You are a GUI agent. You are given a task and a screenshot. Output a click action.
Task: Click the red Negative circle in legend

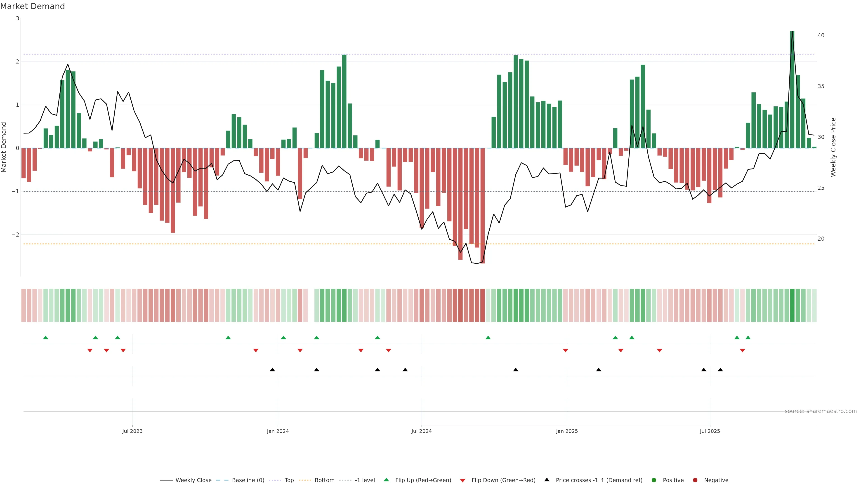coord(695,480)
